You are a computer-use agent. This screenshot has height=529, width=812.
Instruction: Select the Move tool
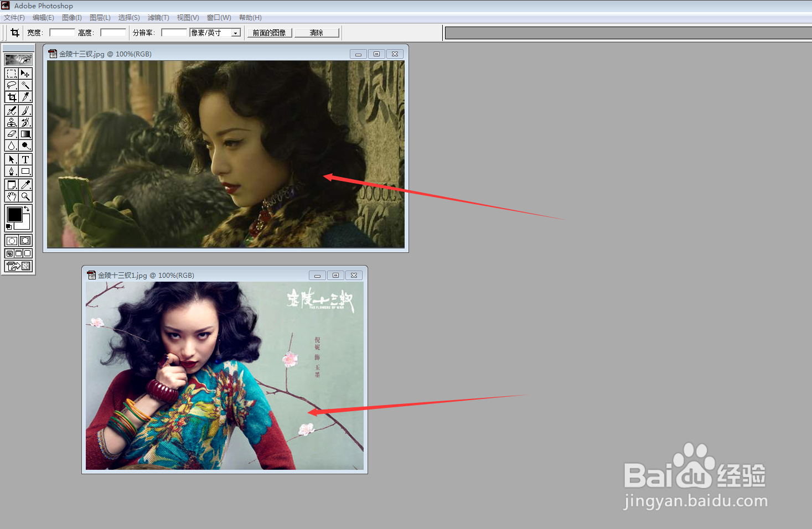point(25,74)
